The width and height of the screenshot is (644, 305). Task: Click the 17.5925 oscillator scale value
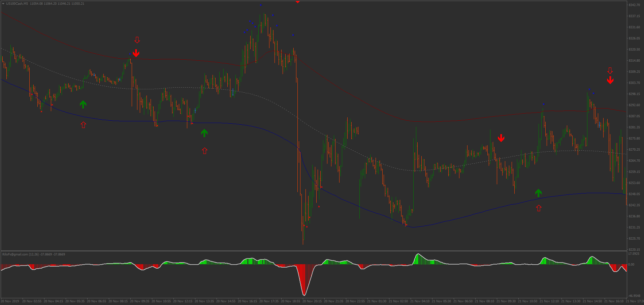(634, 254)
